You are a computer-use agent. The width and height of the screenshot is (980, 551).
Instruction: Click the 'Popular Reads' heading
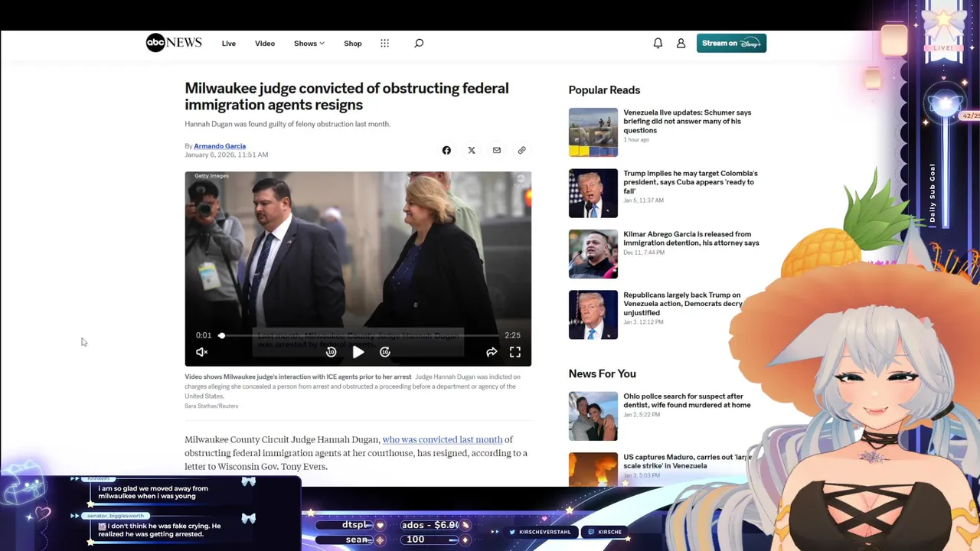coord(604,90)
